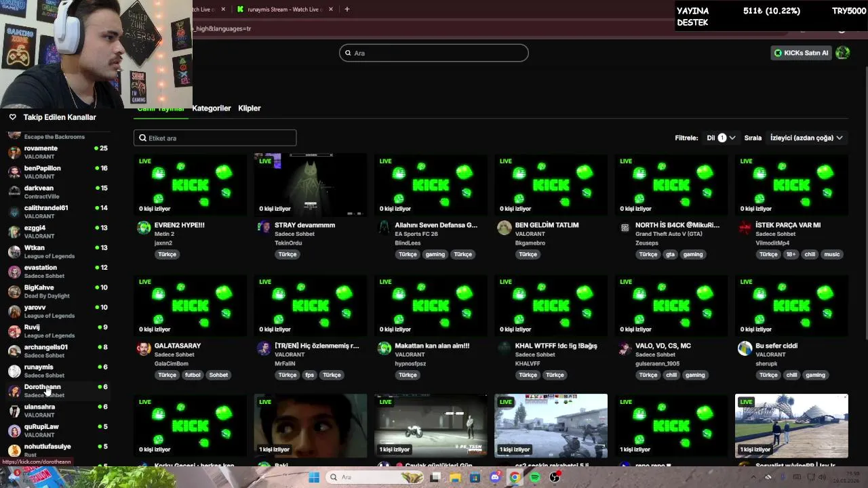Click music tag under İSTEK PARÇA VAR MI
Screen dimensions: 868x488
pos(832,254)
